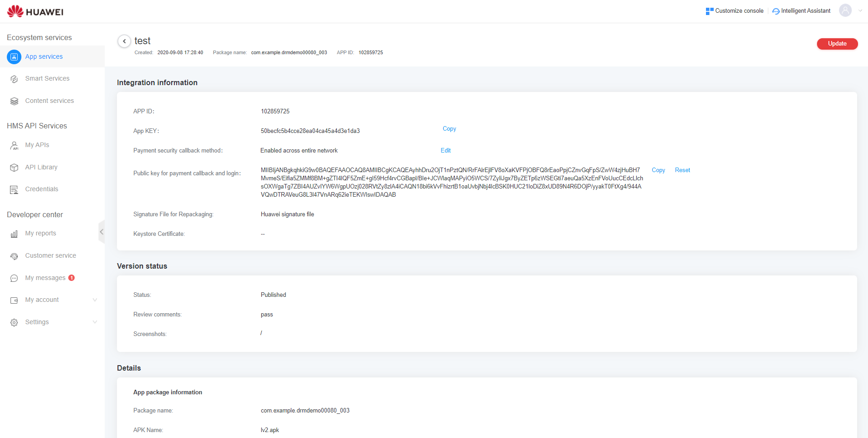Click the Customer service headset icon
868x438 pixels.
pos(14,256)
